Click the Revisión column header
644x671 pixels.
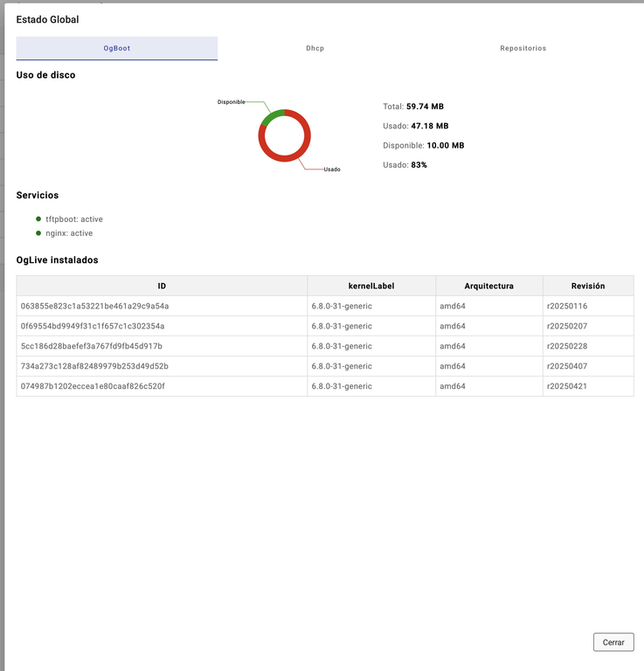[587, 286]
